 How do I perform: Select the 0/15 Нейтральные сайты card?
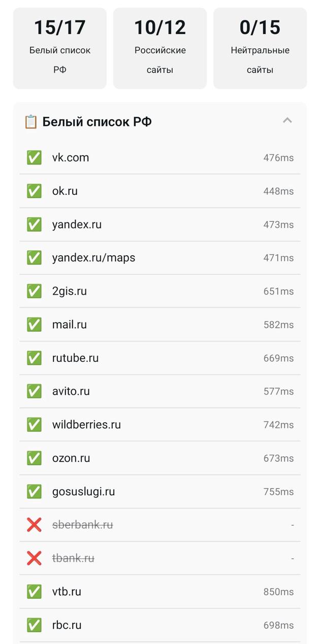pos(260,48)
